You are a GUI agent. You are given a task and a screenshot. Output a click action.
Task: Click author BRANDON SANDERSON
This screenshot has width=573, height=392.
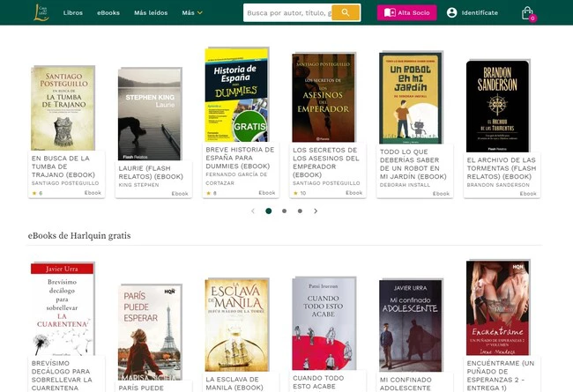click(x=498, y=185)
